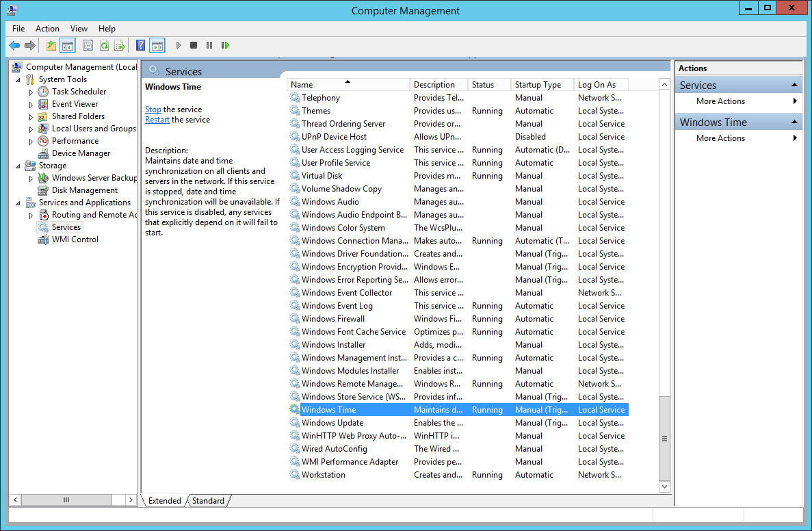
Task: Switch to the Standard tab
Action: (208, 500)
